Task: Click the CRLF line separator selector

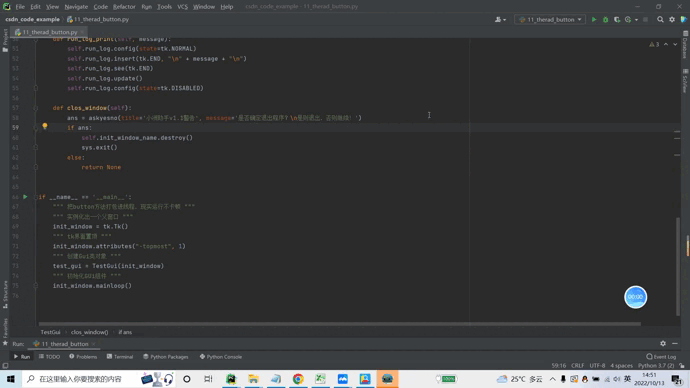Action: click(x=577, y=366)
